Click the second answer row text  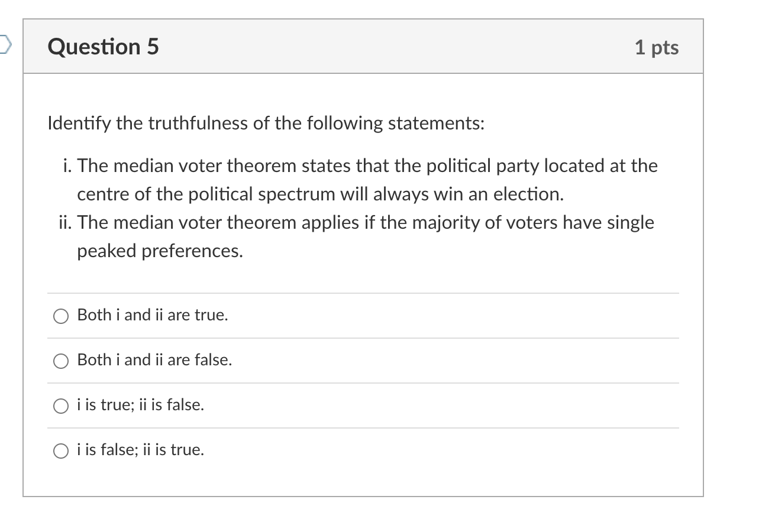[x=154, y=360]
